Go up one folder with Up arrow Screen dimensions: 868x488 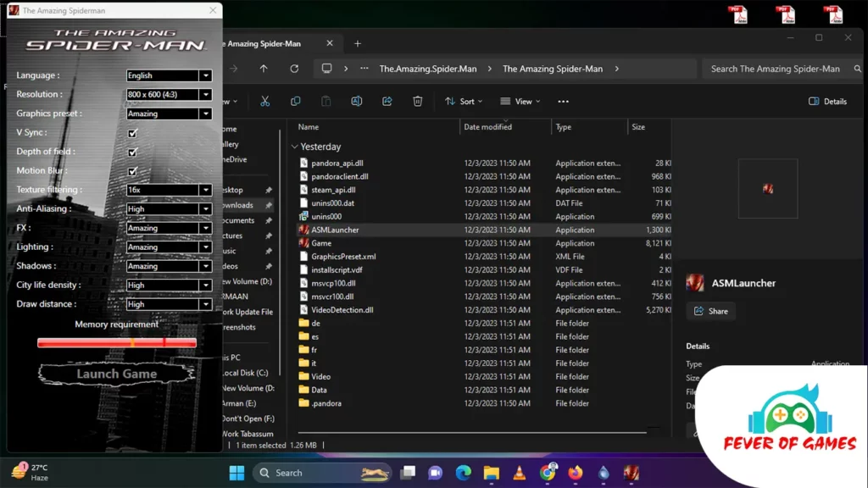click(264, 69)
